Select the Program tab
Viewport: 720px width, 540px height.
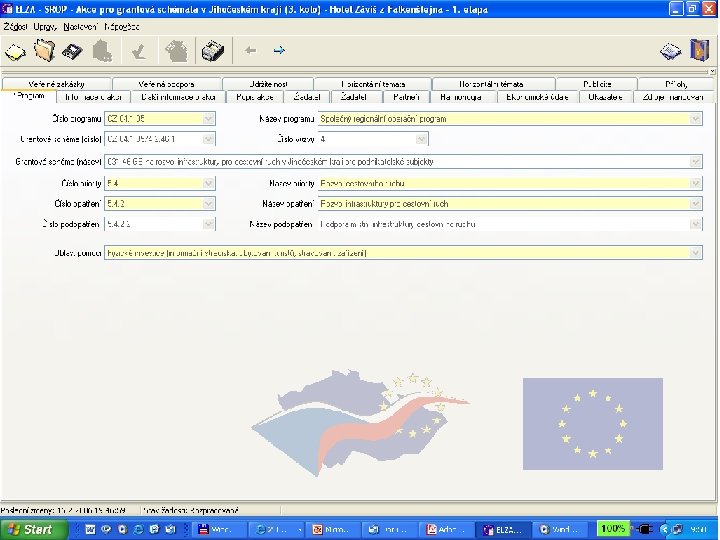click(28, 96)
